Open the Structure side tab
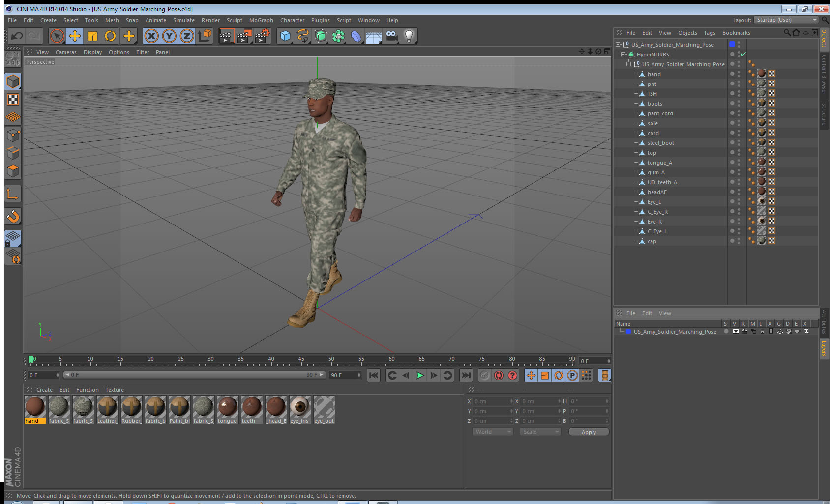830x504 pixels. pos(824,114)
